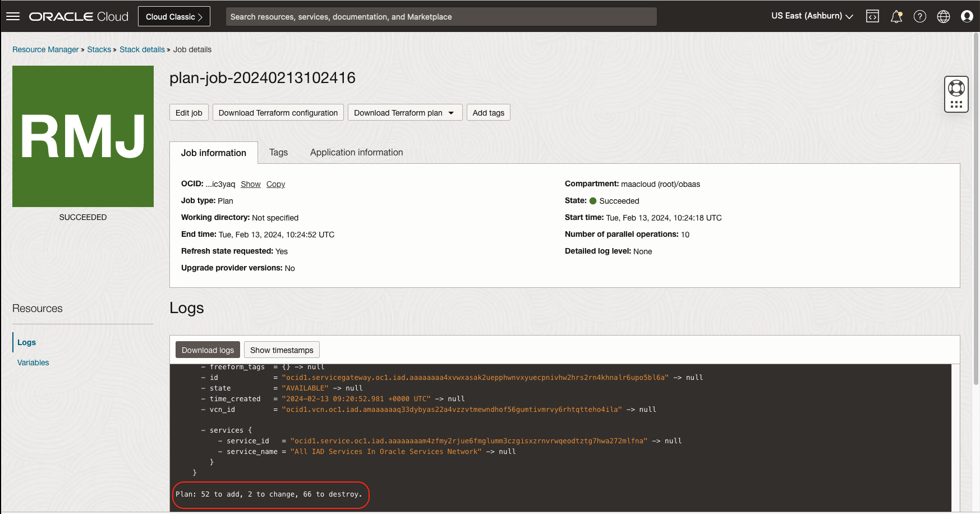Open the help question mark icon
Screen dimensions: 980x514
(919, 16)
